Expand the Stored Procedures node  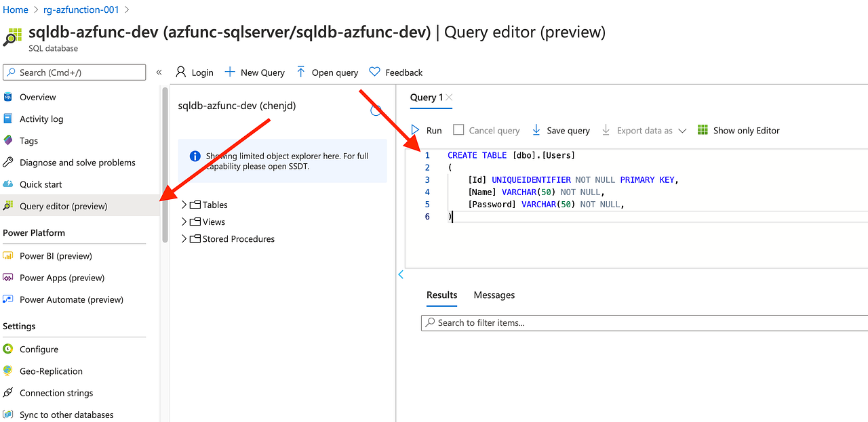coord(183,238)
